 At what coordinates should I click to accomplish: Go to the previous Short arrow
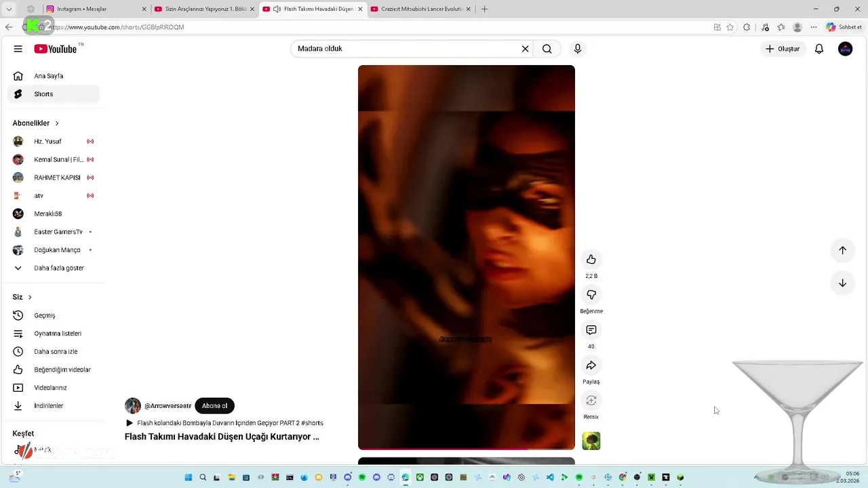(842, 250)
